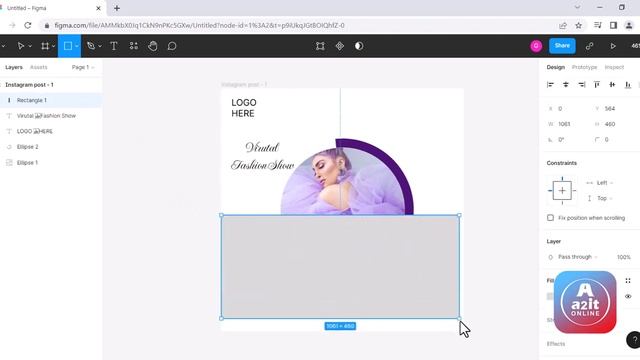Open the Resources components tool
Viewport: 640px width, 360px height.
[133, 46]
